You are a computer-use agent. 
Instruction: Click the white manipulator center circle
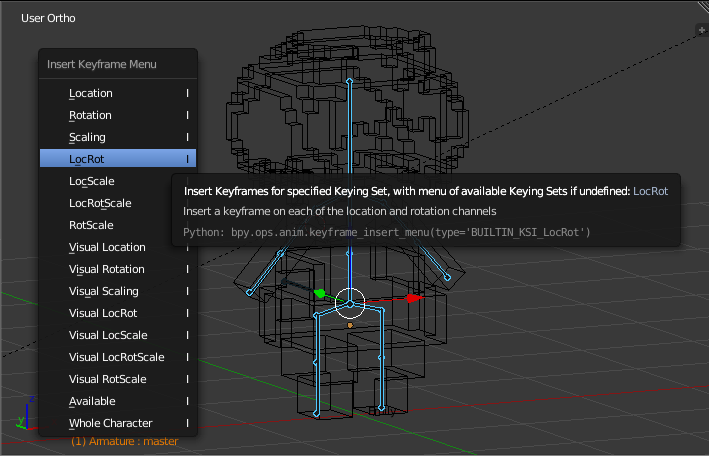point(350,303)
